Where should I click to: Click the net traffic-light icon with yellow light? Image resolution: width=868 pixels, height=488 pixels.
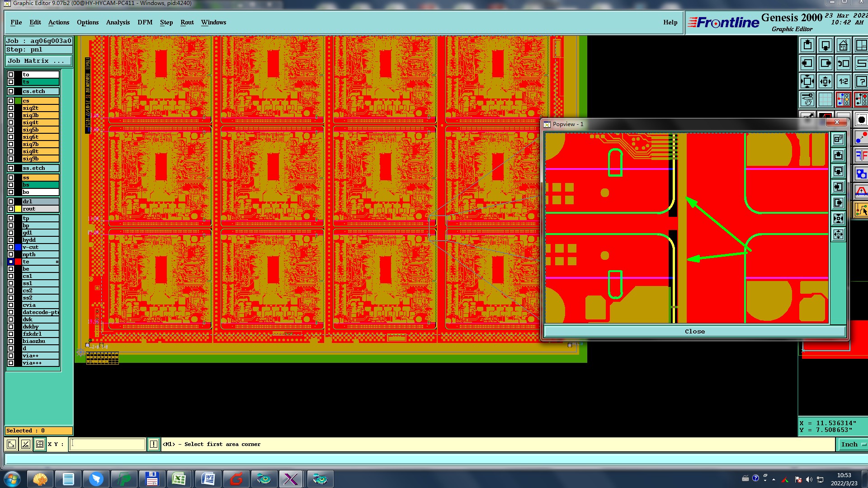844,99
